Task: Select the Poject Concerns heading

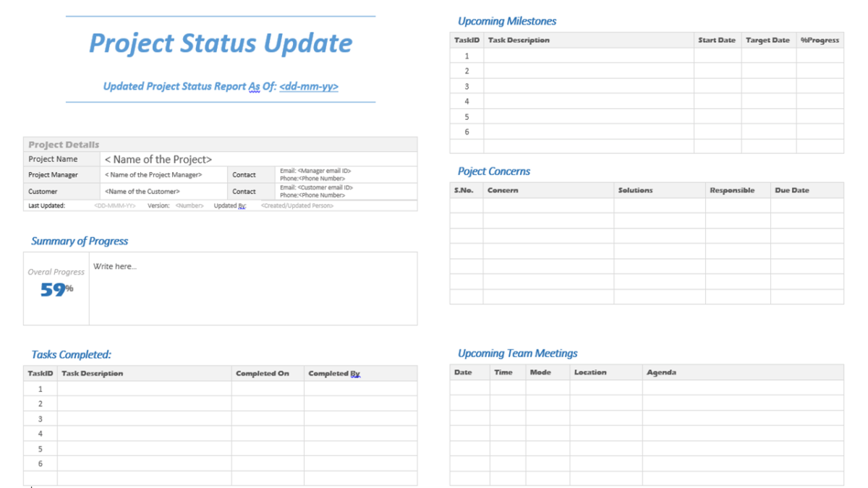Action: coord(494,171)
